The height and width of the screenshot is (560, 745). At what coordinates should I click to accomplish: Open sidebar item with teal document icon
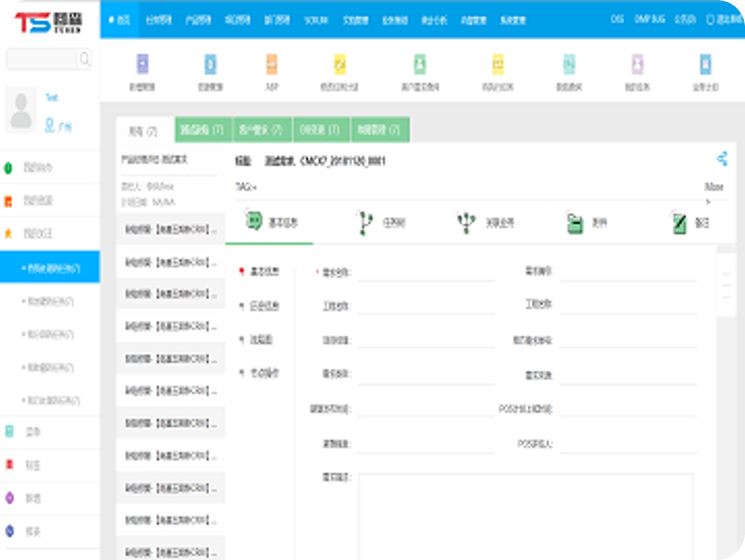point(49,431)
